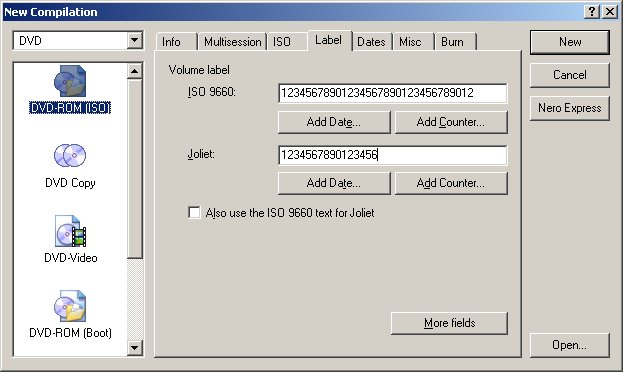The width and height of the screenshot is (623, 372).
Task: Click the More fields button
Action: [449, 323]
